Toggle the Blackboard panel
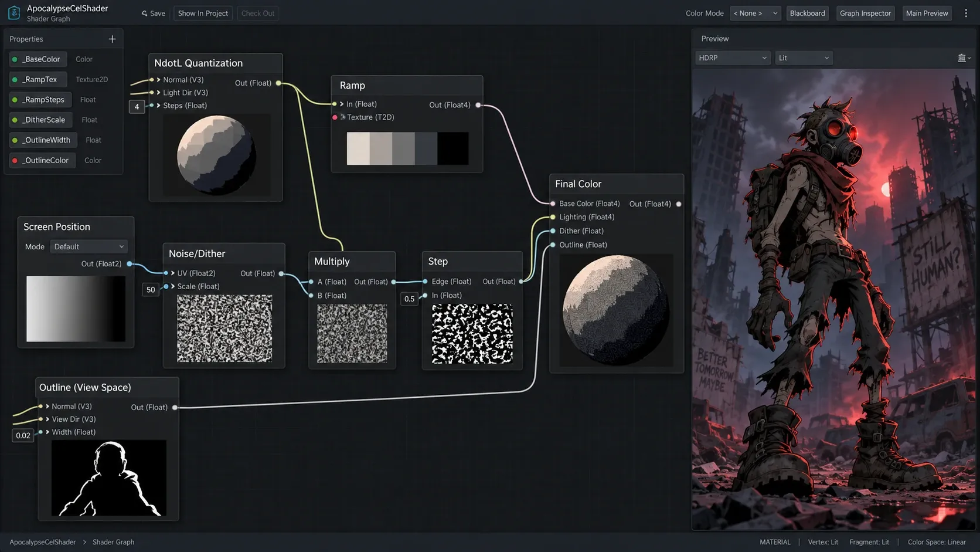This screenshot has width=980, height=552. [x=807, y=13]
